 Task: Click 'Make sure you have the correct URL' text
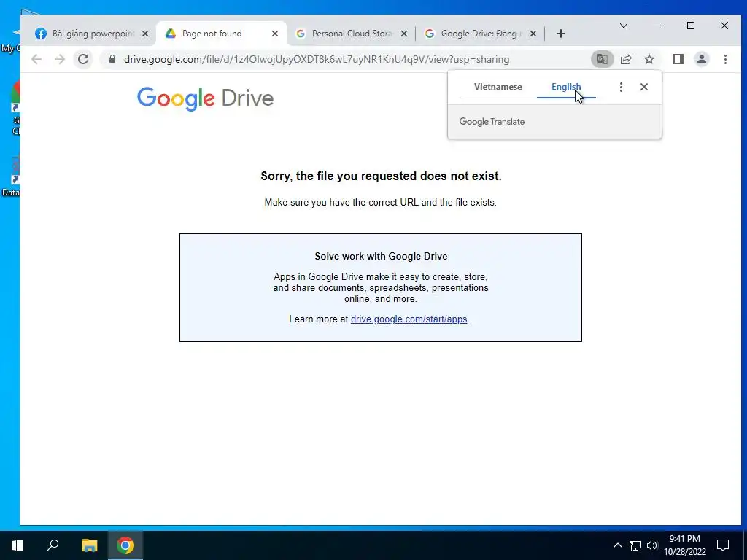point(381,203)
